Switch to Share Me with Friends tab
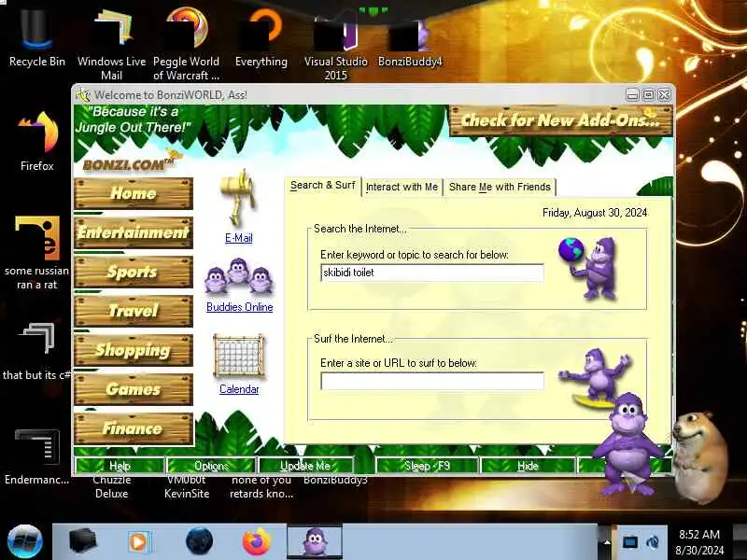The height and width of the screenshot is (560, 747). [x=500, y=187]
